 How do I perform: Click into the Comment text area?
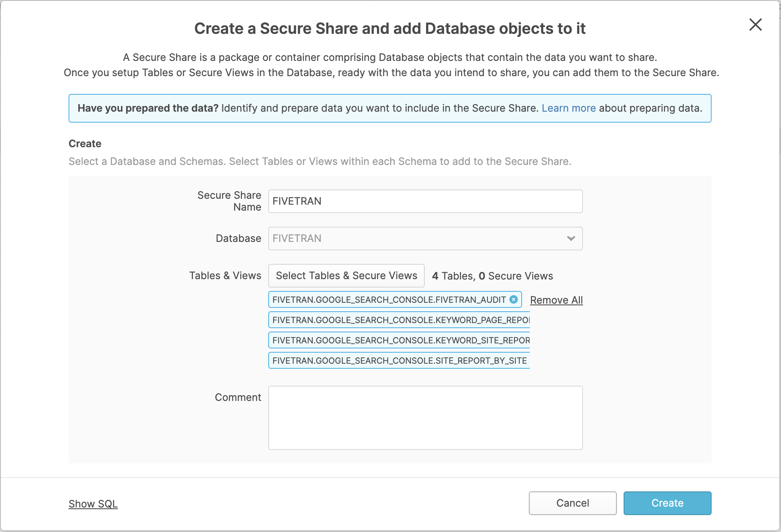(x=425, y=418)
